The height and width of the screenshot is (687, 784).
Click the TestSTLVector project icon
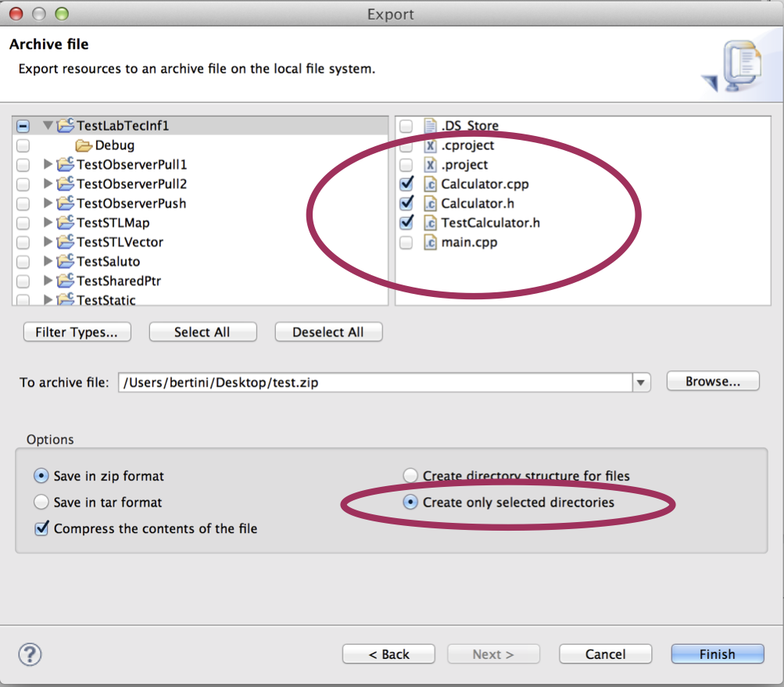tap(66, 242)
